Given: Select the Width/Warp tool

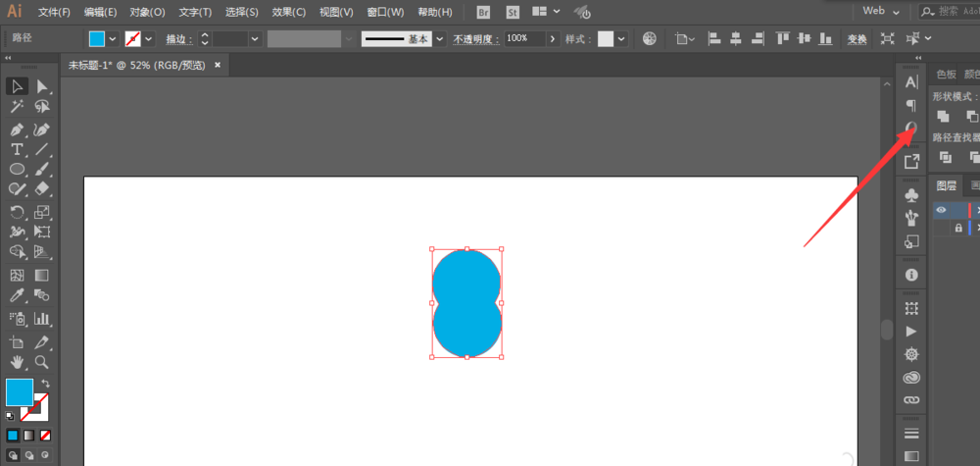Looking at the screenshot, I should [x=18, y=232].
